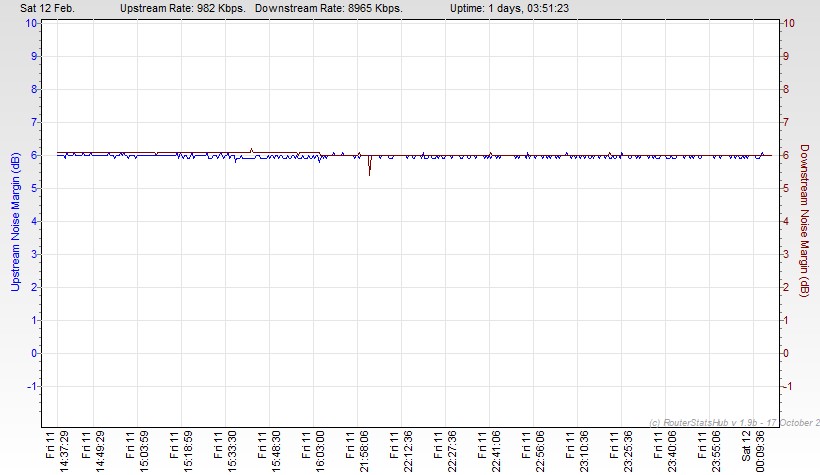Screen dimensions: 820x475
Task: Click the red 10 on the right axis
Action: [788, 23]
